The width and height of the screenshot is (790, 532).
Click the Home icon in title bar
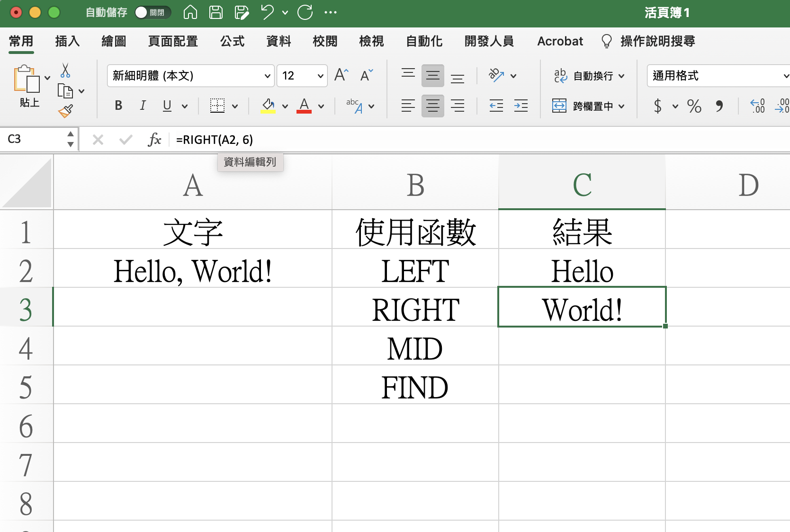[x=190, y=12]
